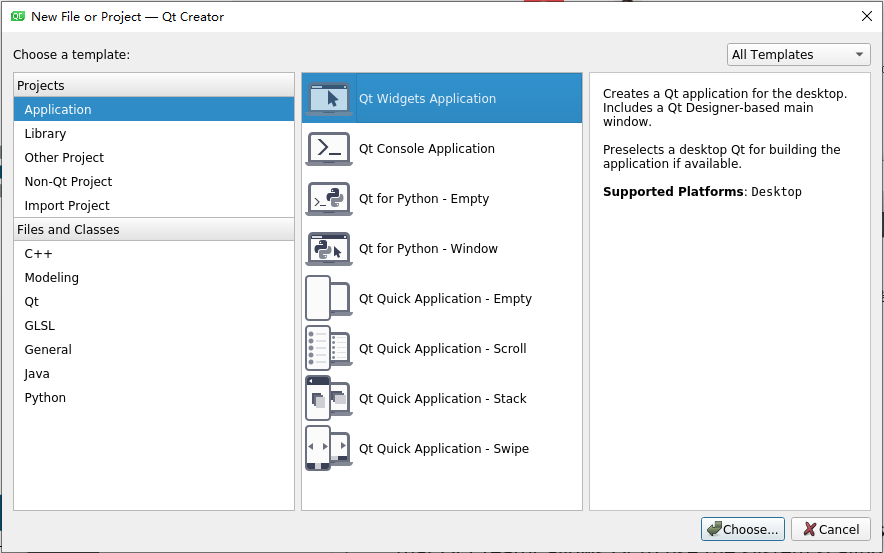Select the Qt Widgets Application template icon
The image size is (884, 553).
click(329, 99)
